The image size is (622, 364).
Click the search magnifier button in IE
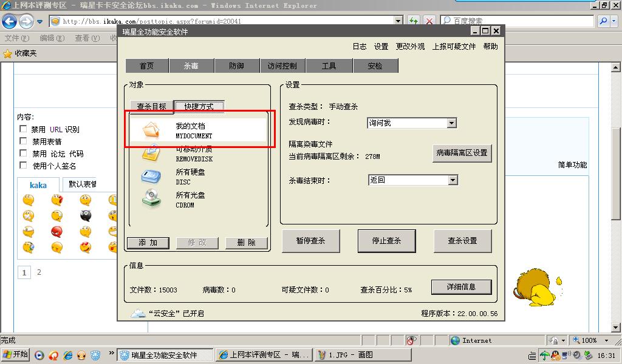[603, 21]
